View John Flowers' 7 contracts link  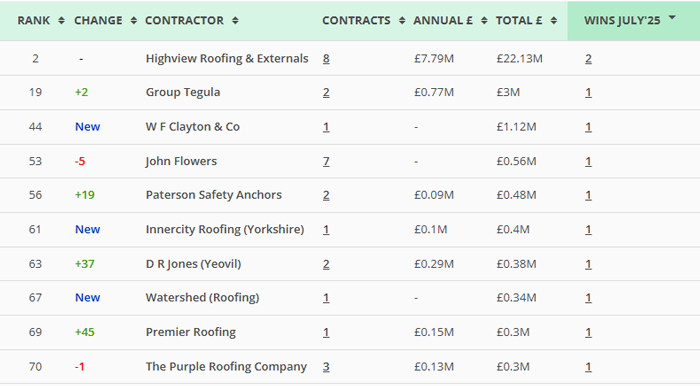(326, 161)
